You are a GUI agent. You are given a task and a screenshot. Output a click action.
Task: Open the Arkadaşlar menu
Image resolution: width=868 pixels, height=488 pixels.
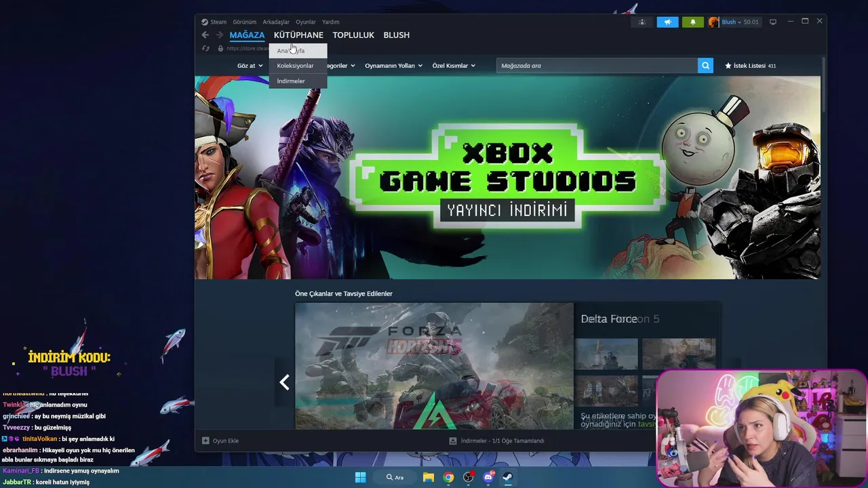[276, 22]
